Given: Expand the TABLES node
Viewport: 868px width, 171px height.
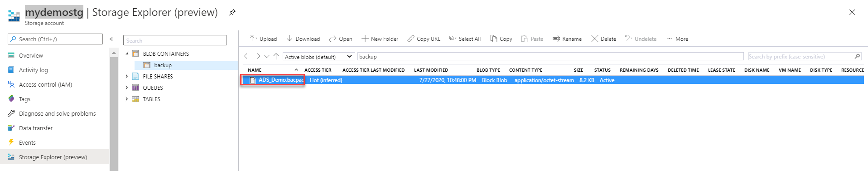Looking at the screenshot, I should point(127,99).
